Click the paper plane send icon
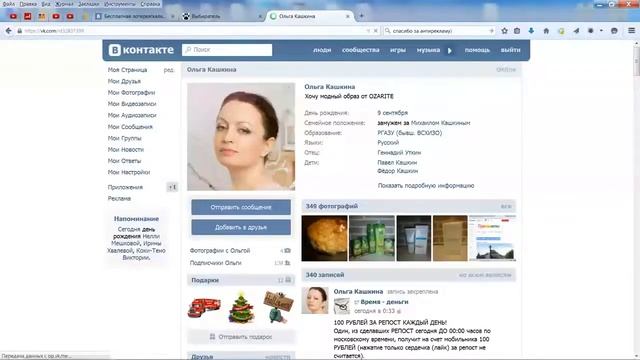This screenshot has width=640, height=360. (x=576, y=31)
